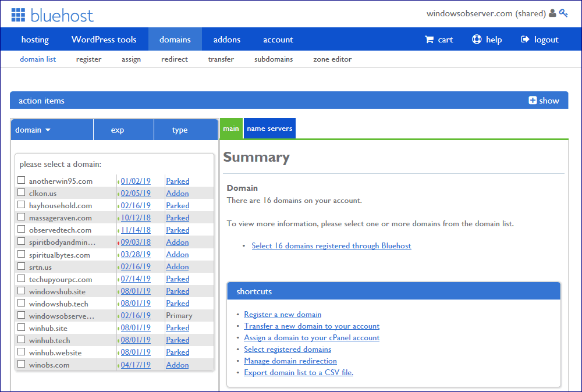Toggle srtn.us domain checkbox
The image size is (582, 392).
(21, 266)
